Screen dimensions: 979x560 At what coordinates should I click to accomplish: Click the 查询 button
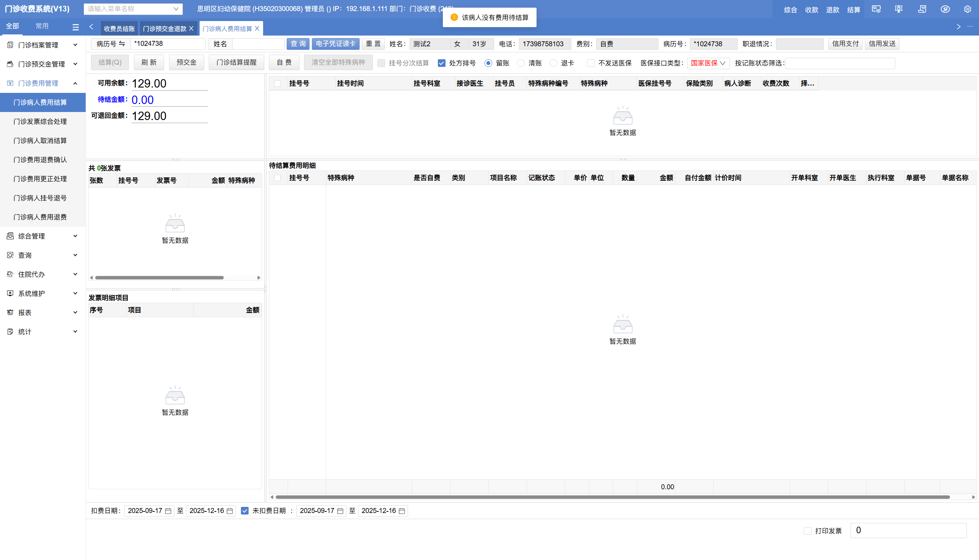point(298,44)
